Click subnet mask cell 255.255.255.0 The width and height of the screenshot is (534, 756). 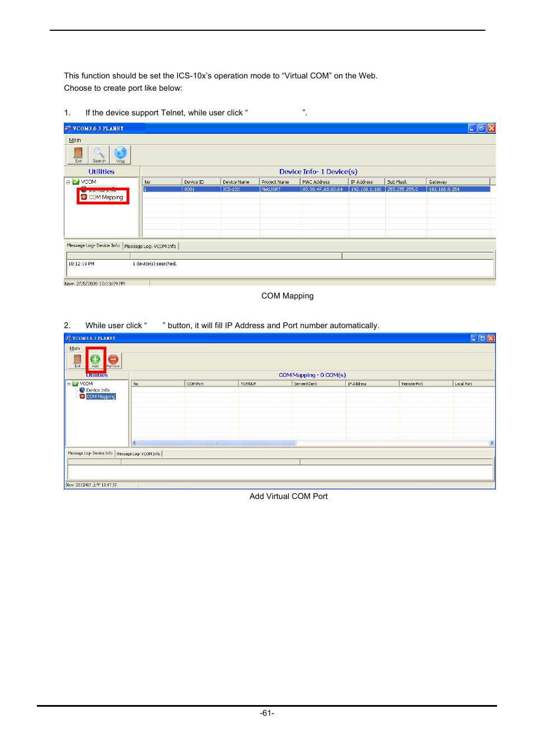(x=406, y=189)
